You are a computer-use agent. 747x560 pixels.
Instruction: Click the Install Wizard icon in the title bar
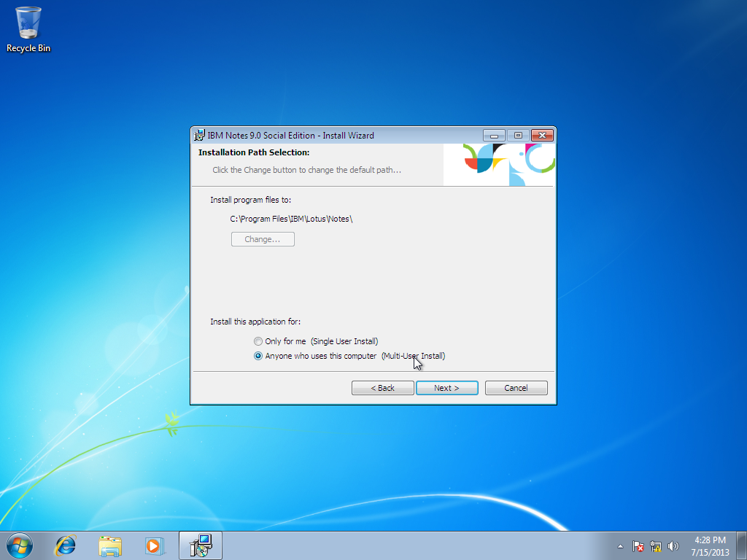198,135
